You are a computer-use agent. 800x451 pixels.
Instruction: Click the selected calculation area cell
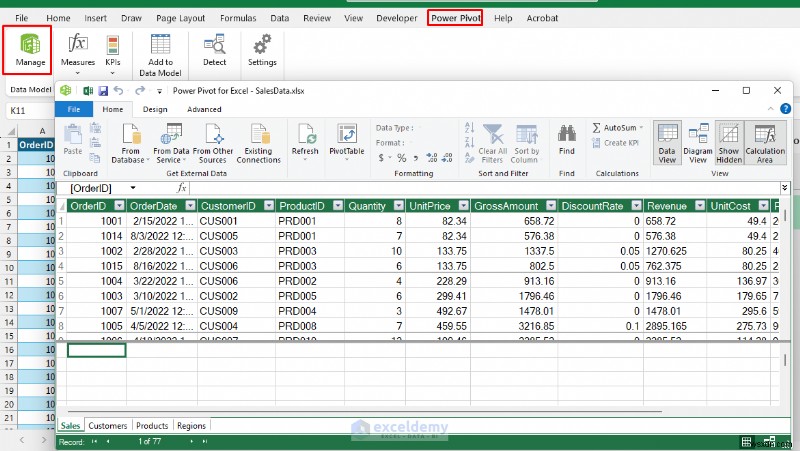coord(96,350)
